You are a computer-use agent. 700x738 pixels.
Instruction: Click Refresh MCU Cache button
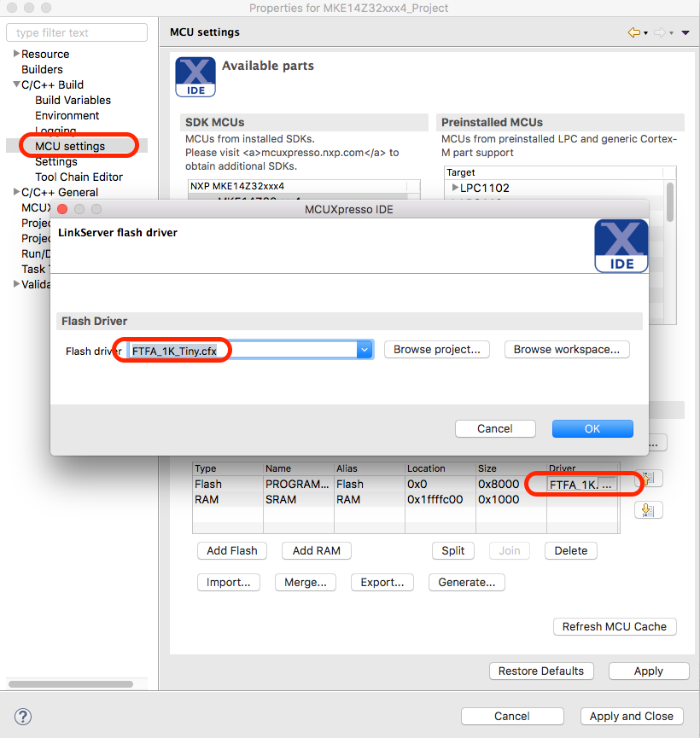[615, 627]
